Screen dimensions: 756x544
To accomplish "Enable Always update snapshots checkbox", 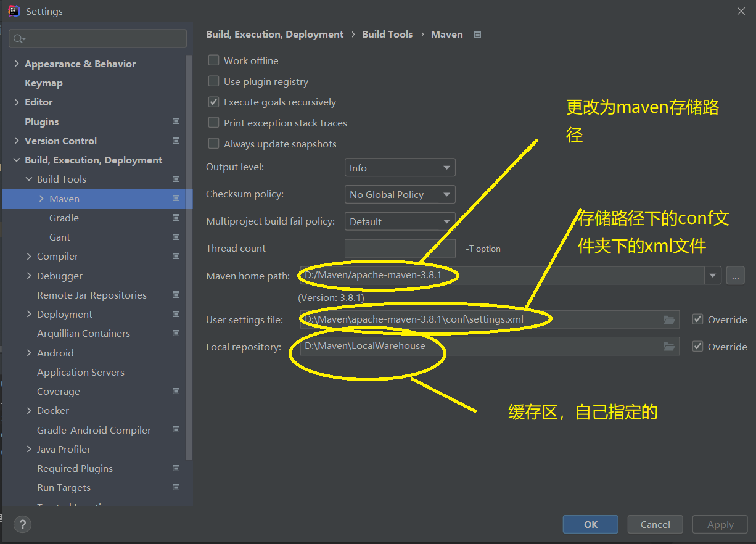I will pyautogui.click(x=214, y=144).
